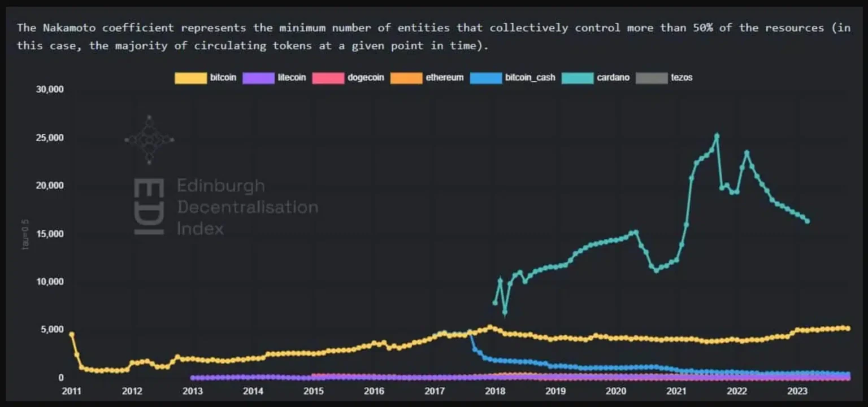The image size is (868, 407).
Task: Click the 0 y-axis label
Action: pos(61,378)
